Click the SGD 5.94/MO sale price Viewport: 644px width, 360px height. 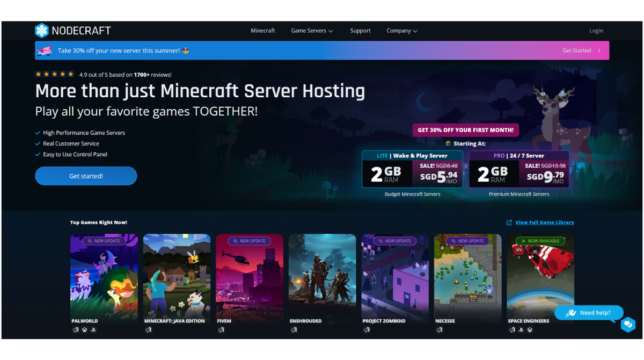[x=437, y=176]
